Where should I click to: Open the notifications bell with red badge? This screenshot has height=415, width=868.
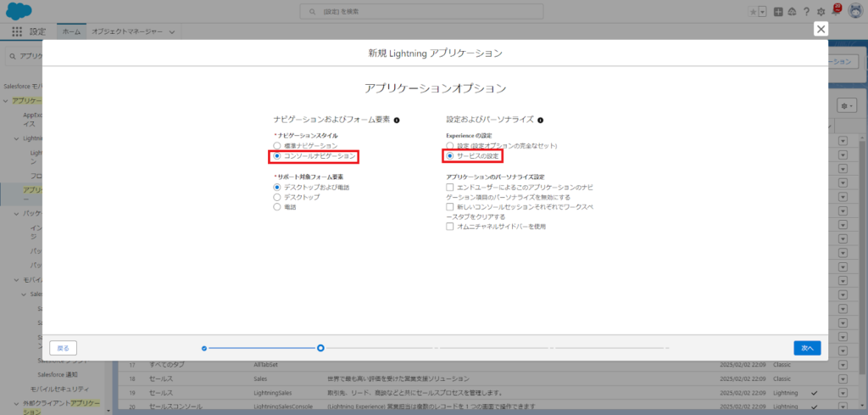pyautogui.click(x=836, y=10)
